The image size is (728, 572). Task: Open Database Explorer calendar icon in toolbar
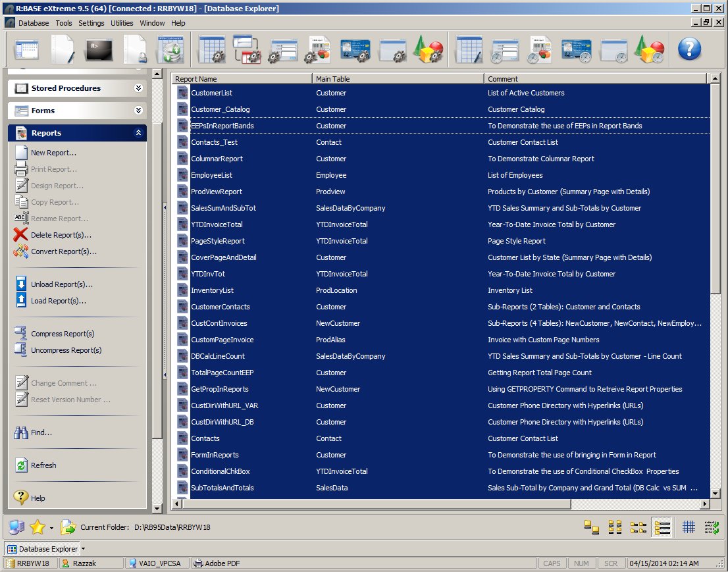(x=27, y=49)
